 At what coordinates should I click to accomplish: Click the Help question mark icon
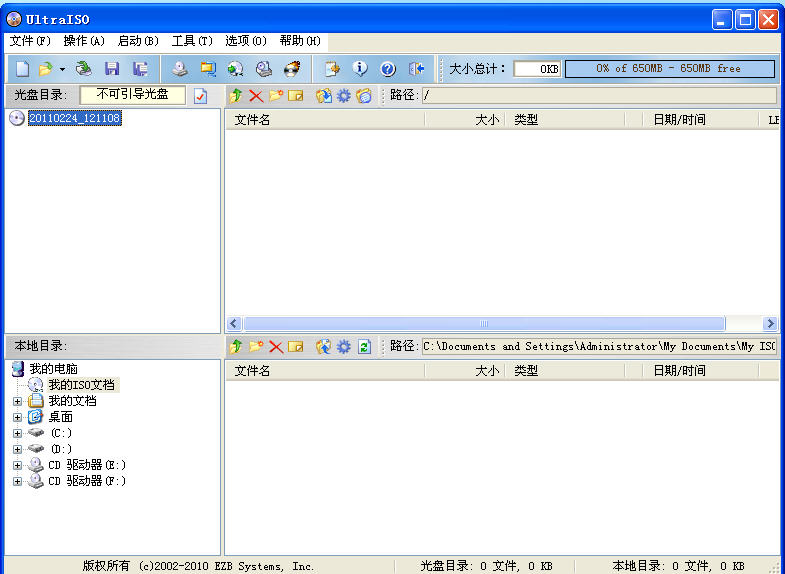(388, 69)
